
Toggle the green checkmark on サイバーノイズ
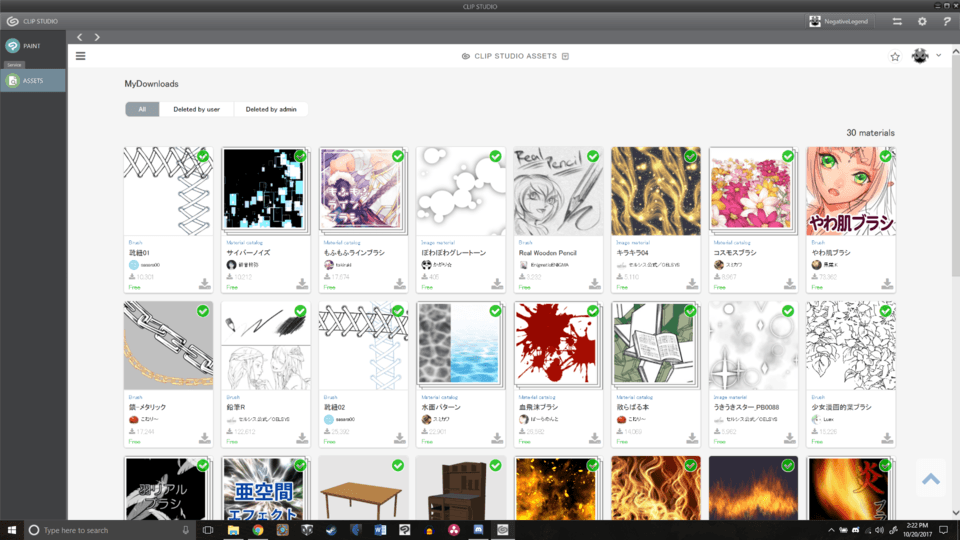[x=300, y=157]
